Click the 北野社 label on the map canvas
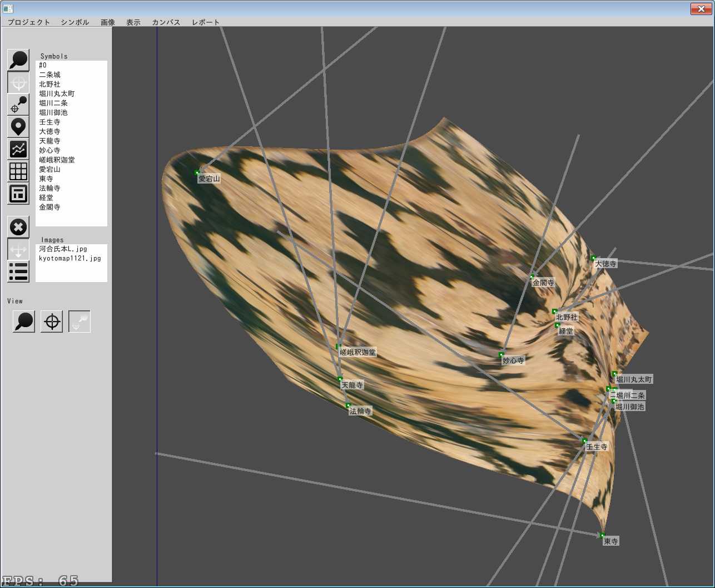This screenshot has height=588, width=715. click(x=567, y=317)
